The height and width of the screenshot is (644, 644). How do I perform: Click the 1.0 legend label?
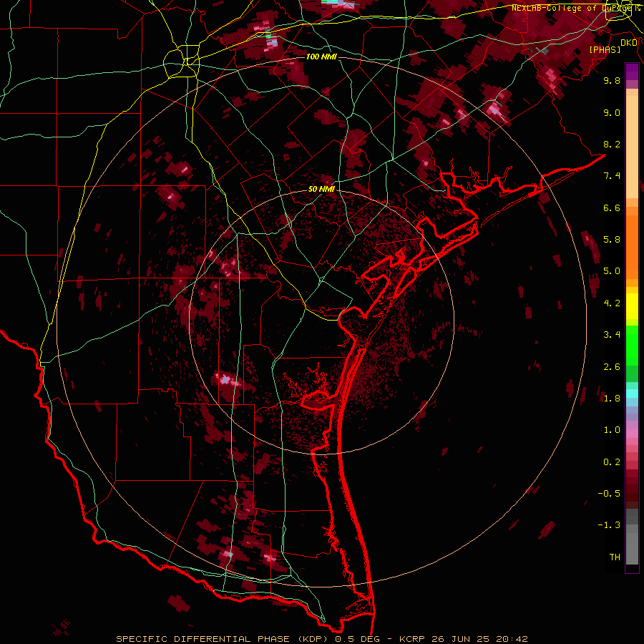point(612,430)
